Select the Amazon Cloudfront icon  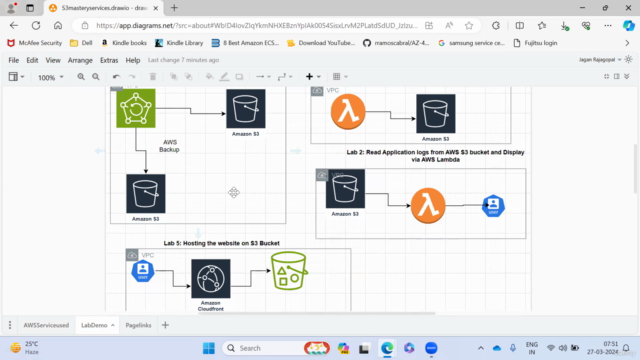click(x=211, y=279)
